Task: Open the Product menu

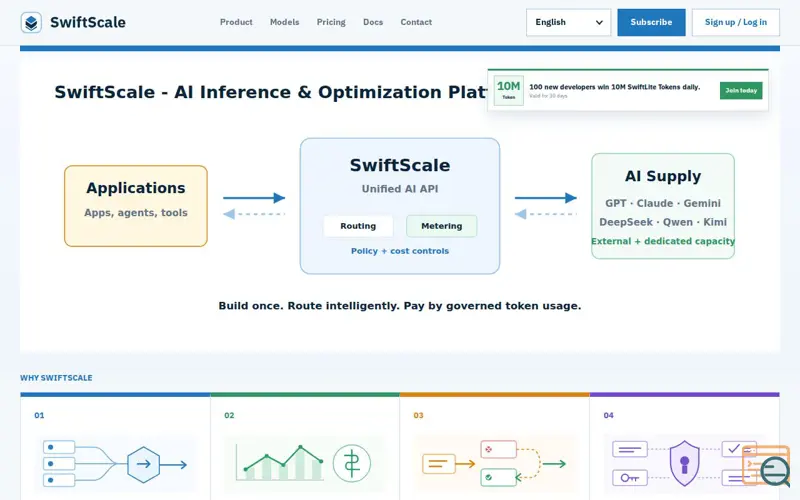Action: coord(236,22)
